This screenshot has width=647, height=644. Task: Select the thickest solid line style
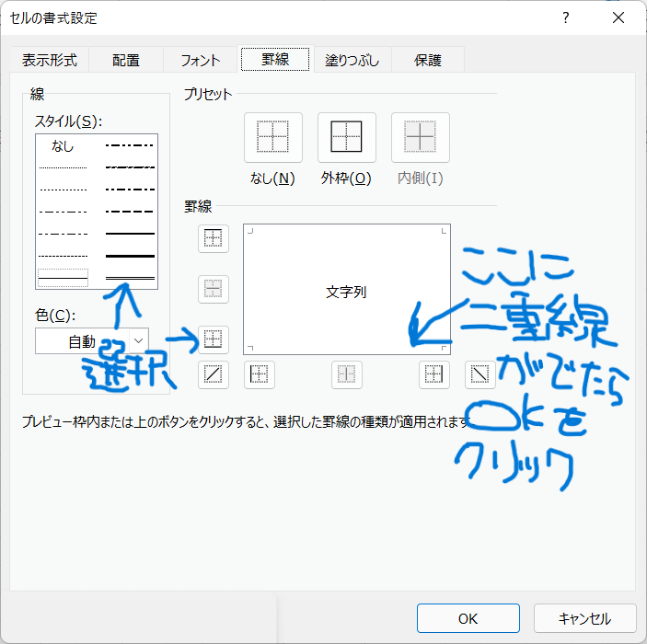tap(130, 255)
